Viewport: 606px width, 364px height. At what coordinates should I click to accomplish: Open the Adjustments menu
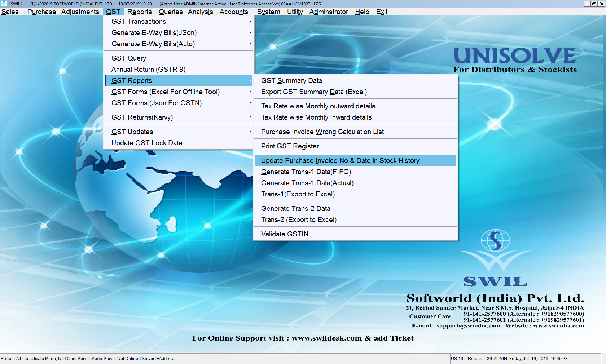pyautogui.click(x=80, y=12)
